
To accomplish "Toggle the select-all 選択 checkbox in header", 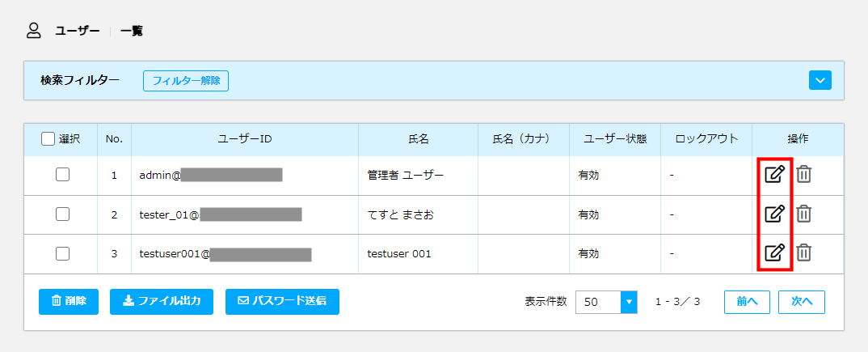I will 48,139.
